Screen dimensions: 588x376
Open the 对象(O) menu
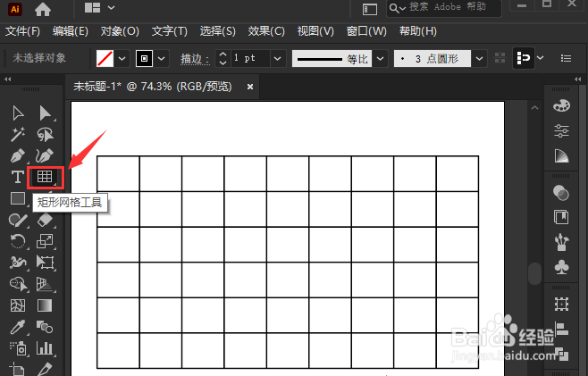click(x=120, y=31)
